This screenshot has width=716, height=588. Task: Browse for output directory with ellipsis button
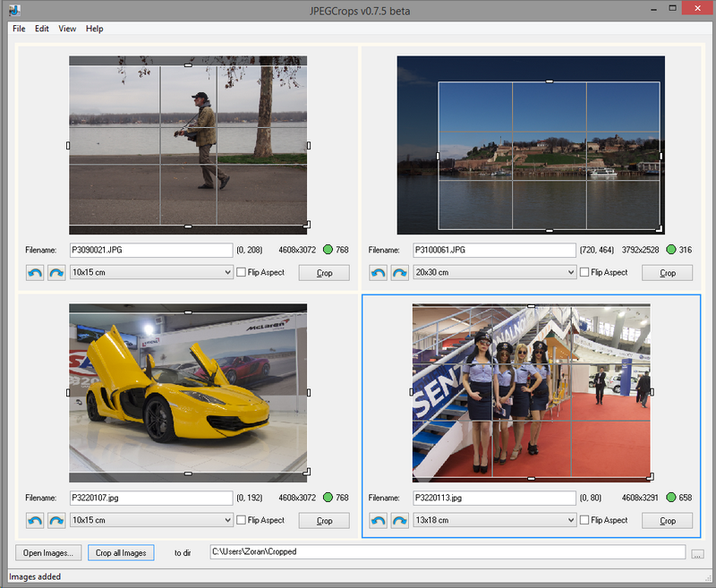(x=697, y=554)
